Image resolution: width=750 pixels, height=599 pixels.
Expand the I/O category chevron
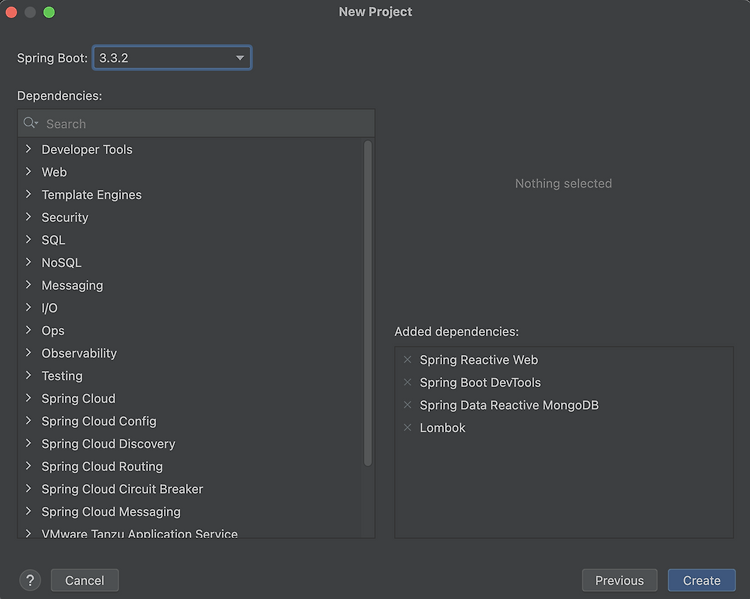28,307
